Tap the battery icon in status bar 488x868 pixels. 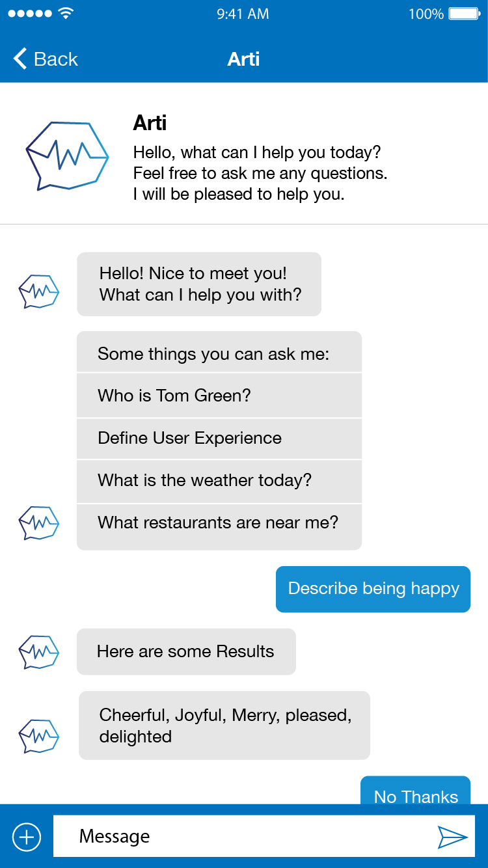coord(465,14)
